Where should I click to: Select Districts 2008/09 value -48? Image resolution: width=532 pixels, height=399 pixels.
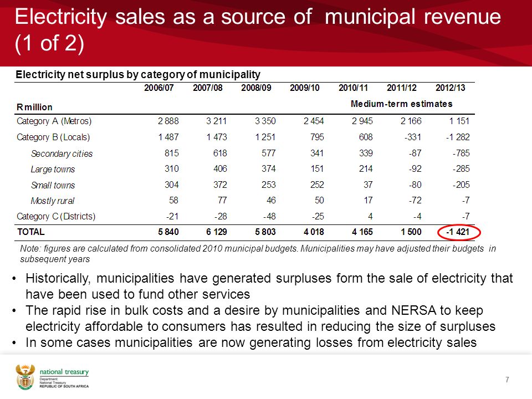point(269,216)
